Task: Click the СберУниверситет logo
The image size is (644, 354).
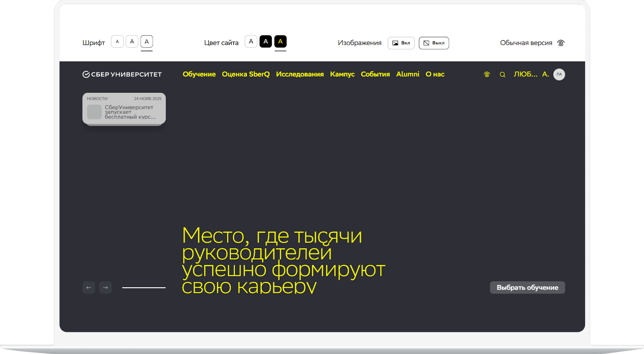Action: click(122, 75)
